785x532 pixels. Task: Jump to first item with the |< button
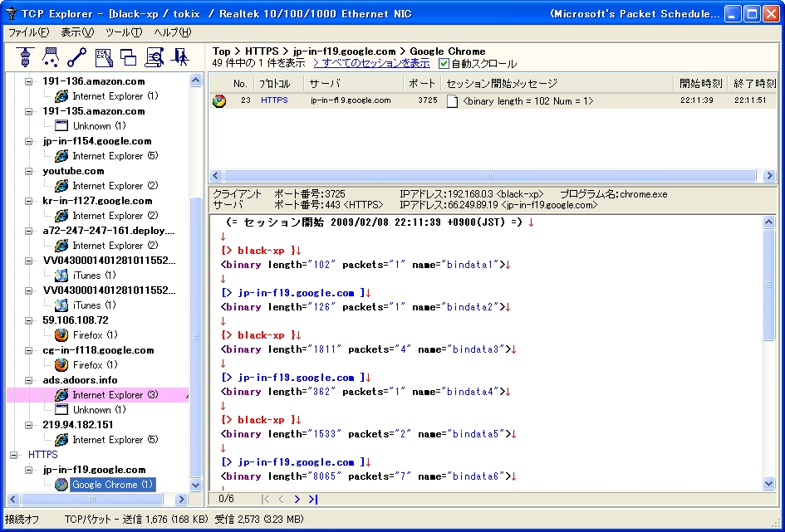(x=265, y=499)
